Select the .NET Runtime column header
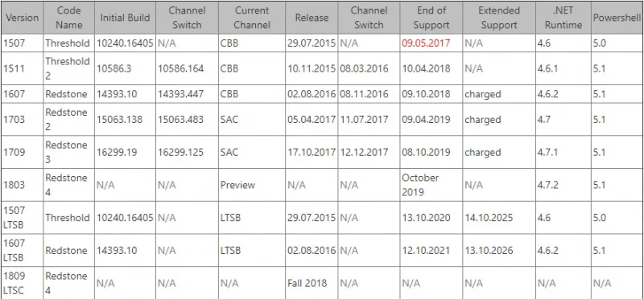 [563, 18]
